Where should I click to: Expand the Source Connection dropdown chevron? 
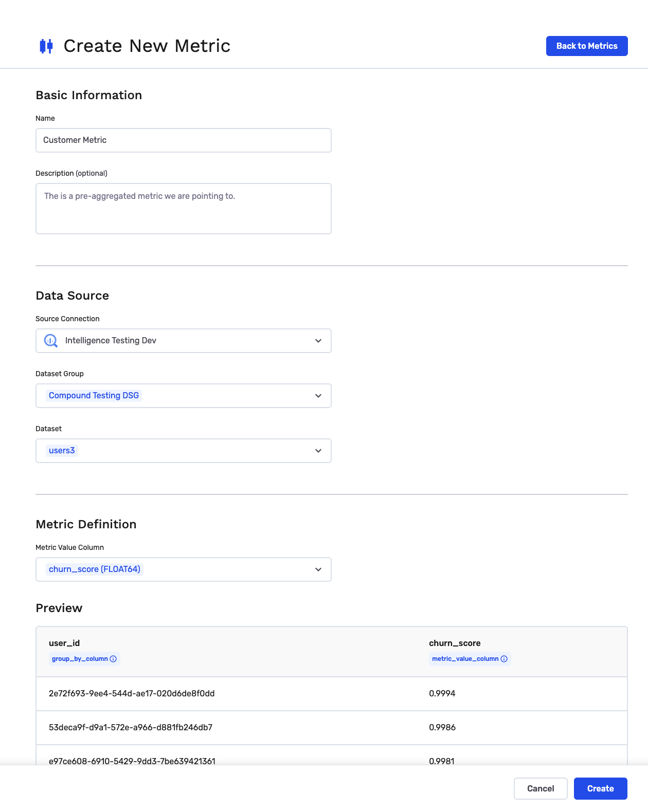318,341
